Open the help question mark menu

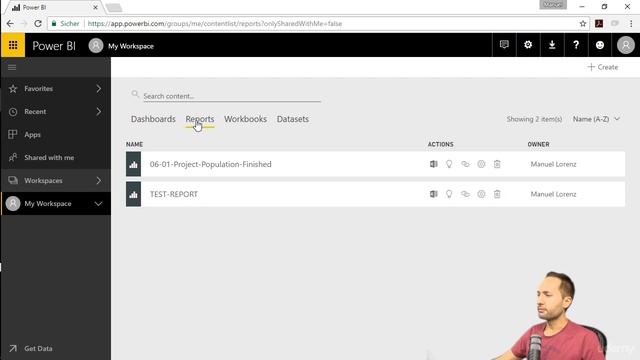[576, 45]
